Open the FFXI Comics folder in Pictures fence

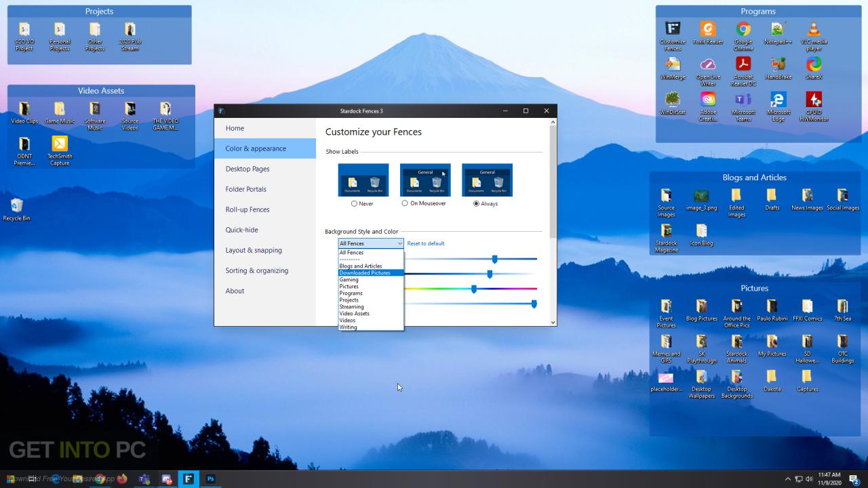pyautogui.click(x=807, y=306)
